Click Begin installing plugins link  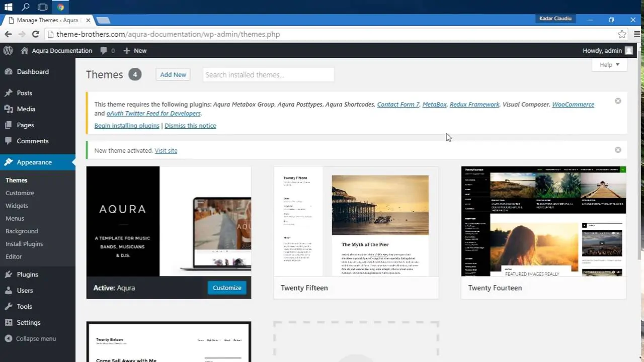[x=127, y=126]
